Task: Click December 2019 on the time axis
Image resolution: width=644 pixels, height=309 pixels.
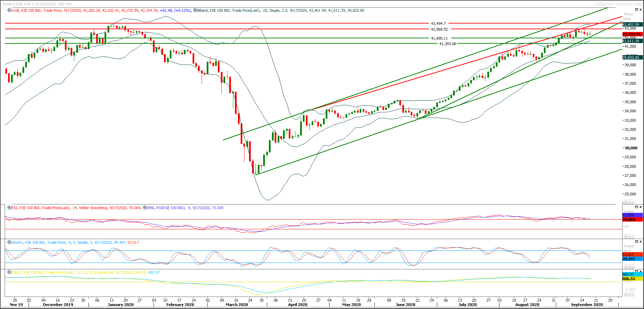Action: click(x=58, y=305)
